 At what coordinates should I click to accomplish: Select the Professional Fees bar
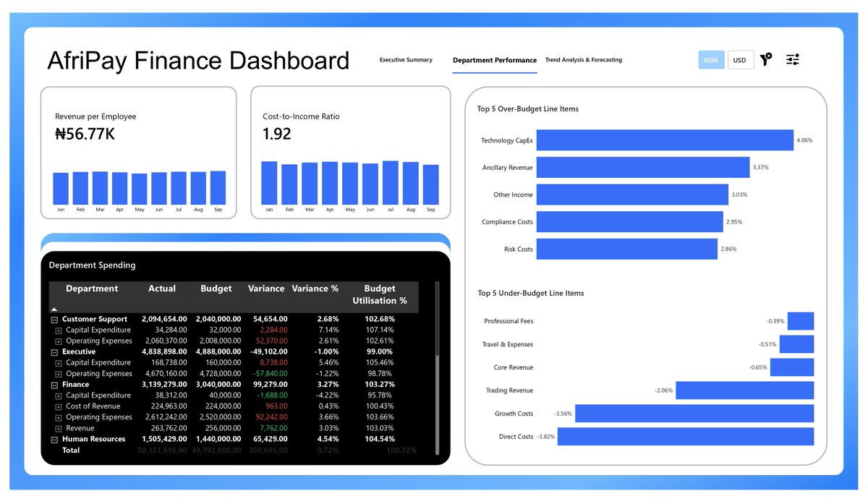pos(801,321)
